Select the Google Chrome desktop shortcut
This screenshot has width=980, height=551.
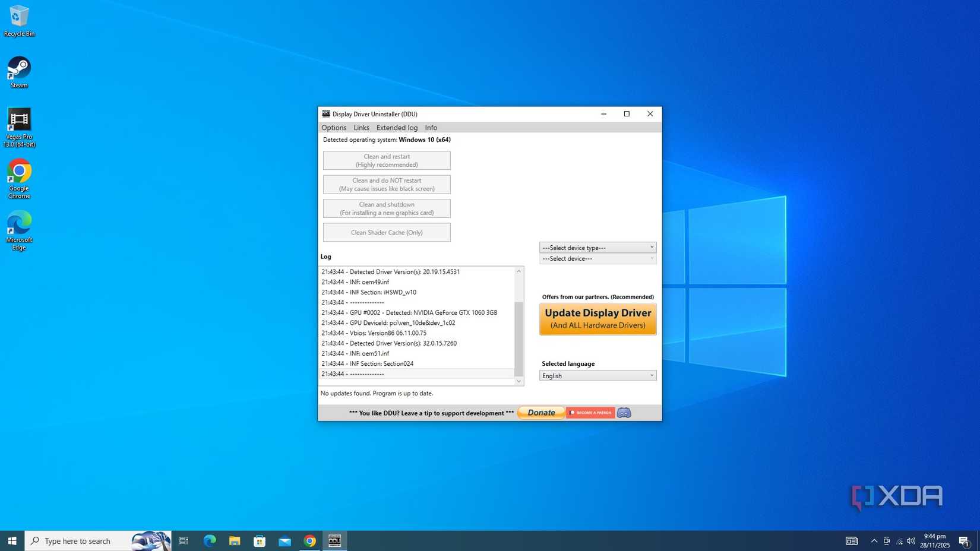pos(19,179)
